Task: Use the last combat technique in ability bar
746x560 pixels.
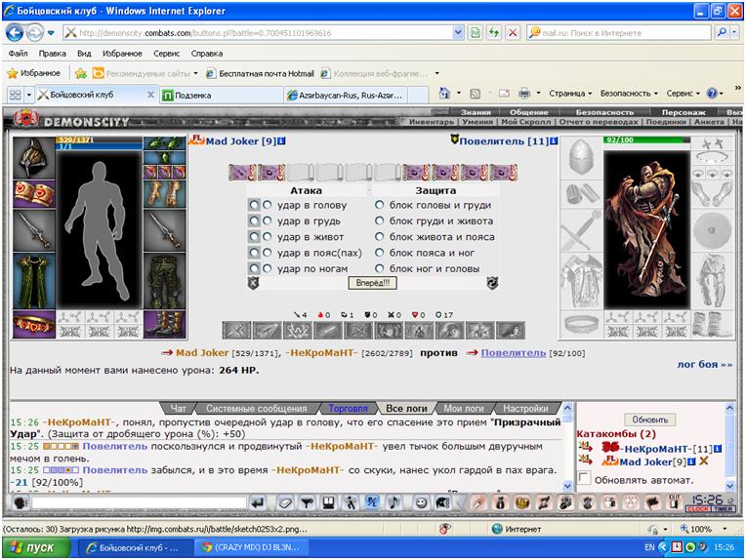Action: [511, 331]
